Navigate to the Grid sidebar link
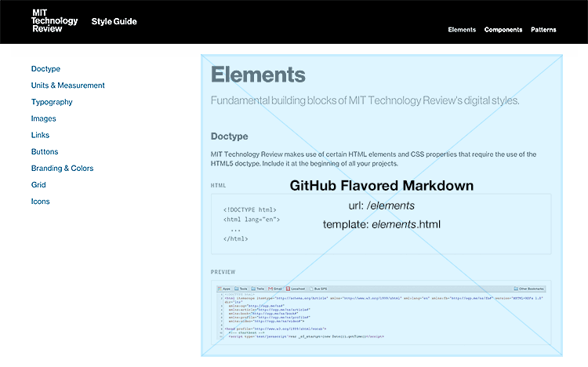 (38, 184)
